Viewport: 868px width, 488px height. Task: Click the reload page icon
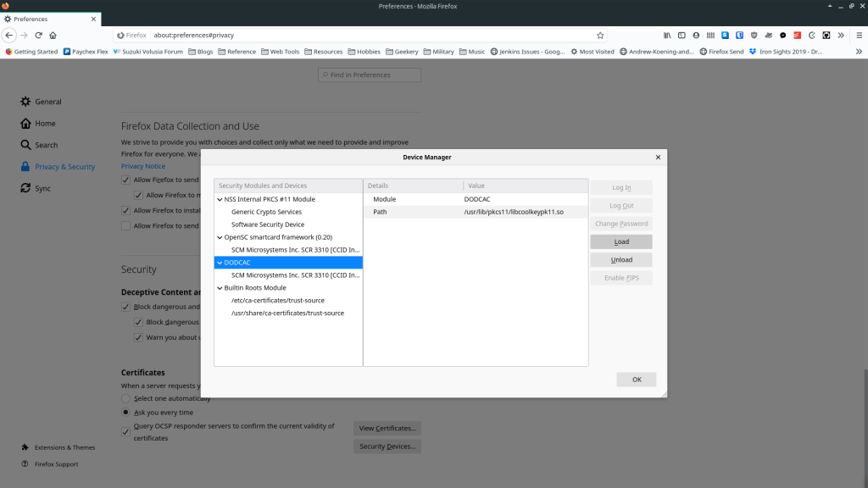(38, 36)
